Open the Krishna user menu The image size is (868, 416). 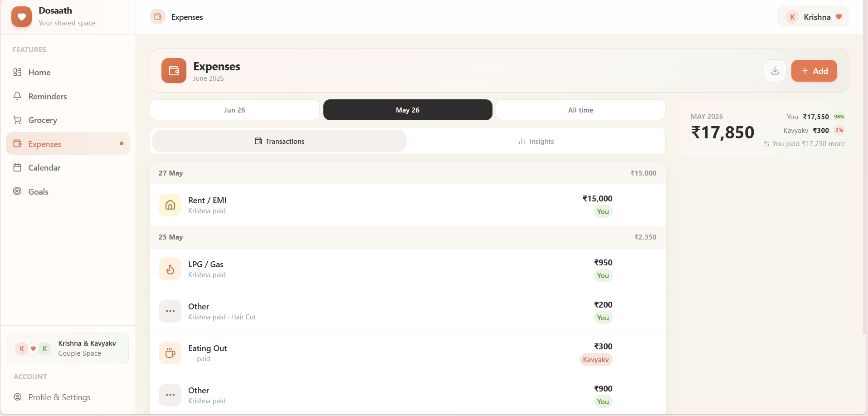[814, 17]
